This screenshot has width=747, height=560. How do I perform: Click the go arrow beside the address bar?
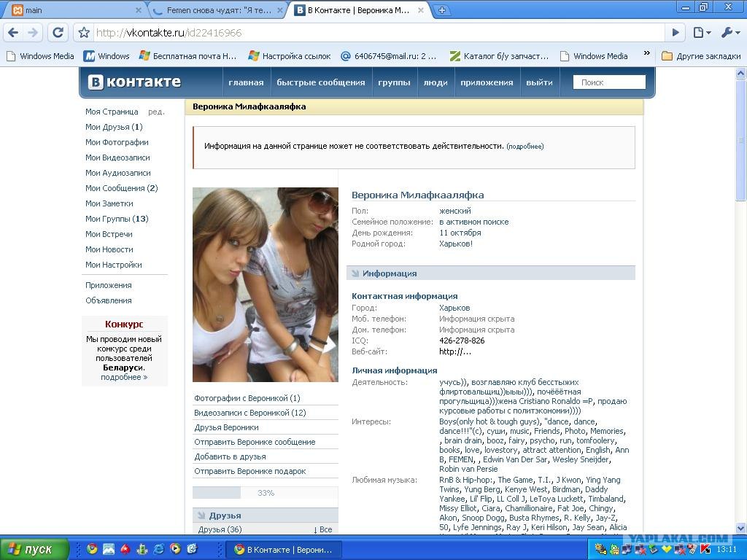676,32
